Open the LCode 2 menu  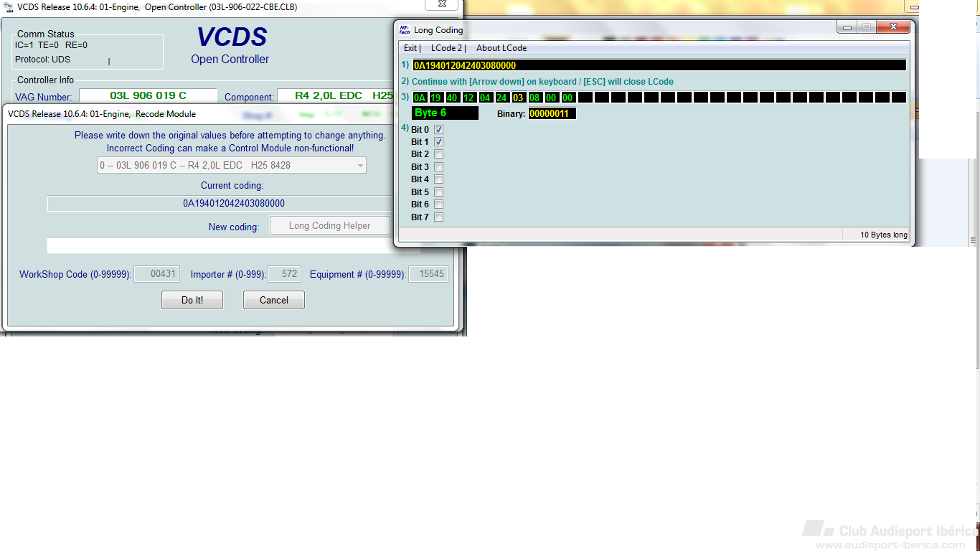coord(448,48)
